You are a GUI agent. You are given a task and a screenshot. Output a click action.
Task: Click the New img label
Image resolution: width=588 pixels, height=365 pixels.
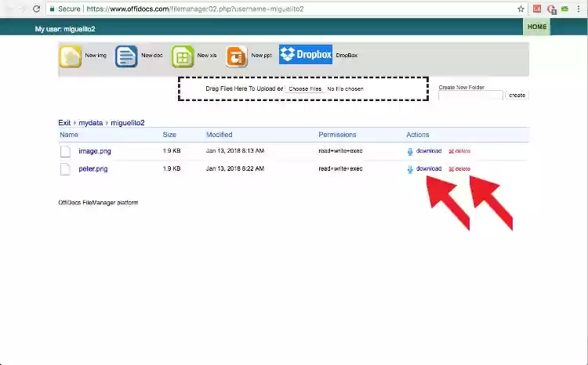pos(96,55)
